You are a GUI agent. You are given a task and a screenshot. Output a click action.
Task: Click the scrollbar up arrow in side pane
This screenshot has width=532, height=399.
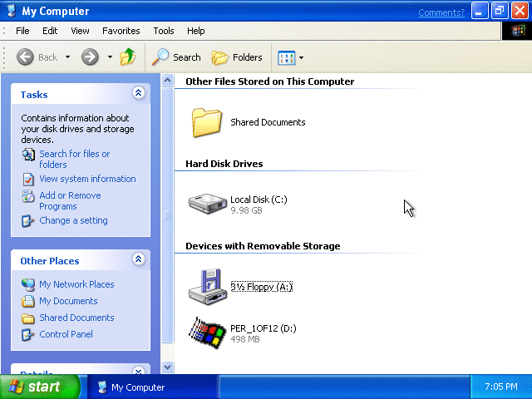pyautogui.click(x=167, y=81)
